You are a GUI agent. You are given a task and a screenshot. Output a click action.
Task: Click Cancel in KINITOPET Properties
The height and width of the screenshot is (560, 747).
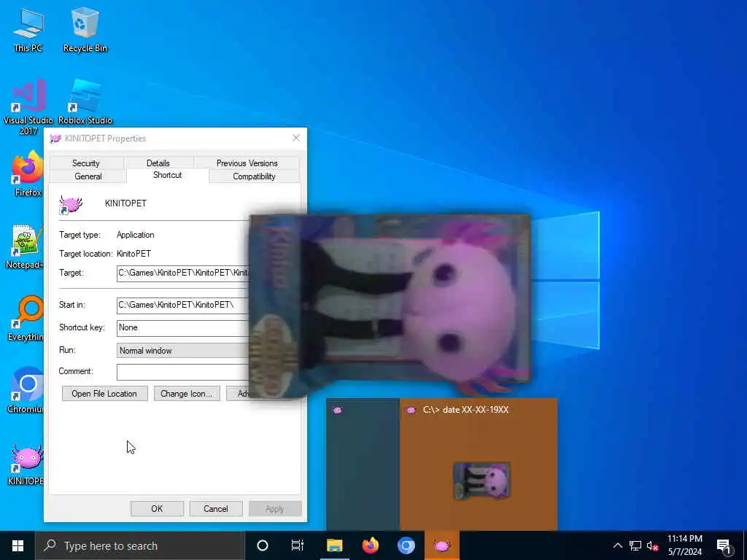(216, 508)
